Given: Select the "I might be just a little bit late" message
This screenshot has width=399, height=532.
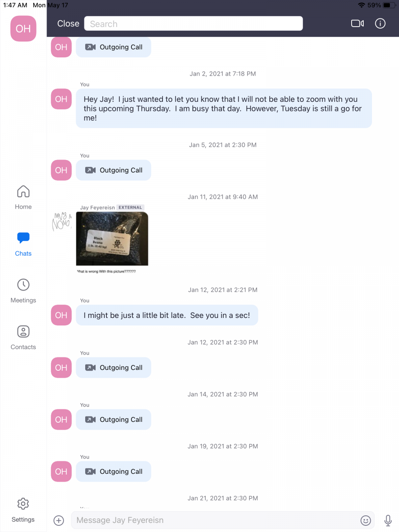Looking at the screenshot, I should [x=167, y=315].
